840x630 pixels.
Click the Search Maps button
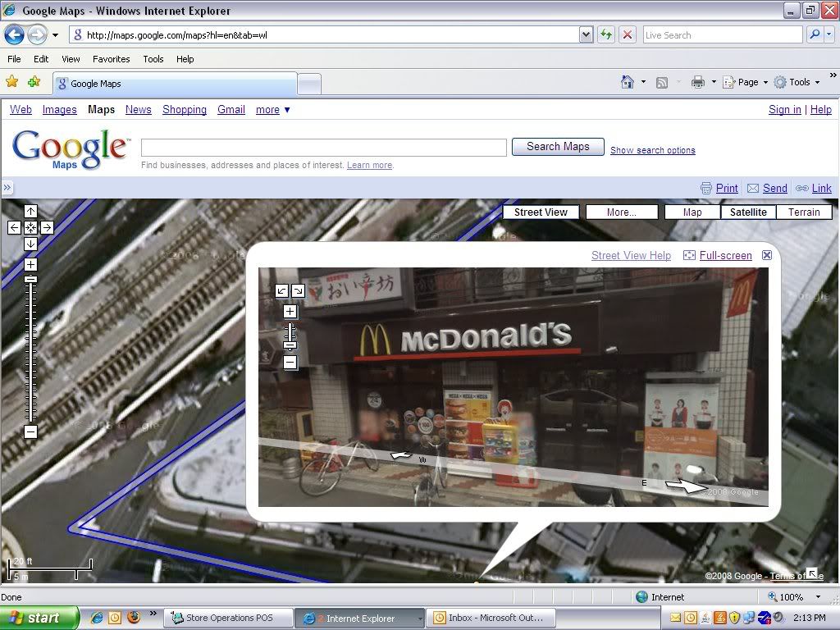point(558,147)
